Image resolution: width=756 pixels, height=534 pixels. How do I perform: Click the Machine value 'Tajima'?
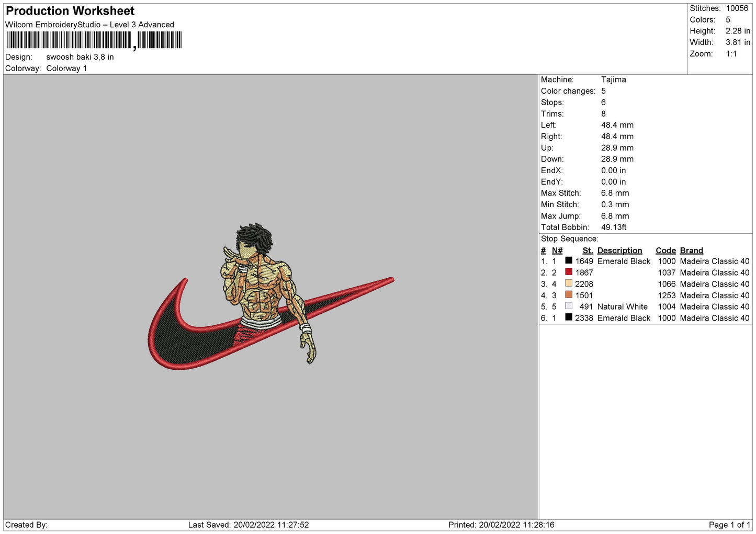tap(613, 79)
